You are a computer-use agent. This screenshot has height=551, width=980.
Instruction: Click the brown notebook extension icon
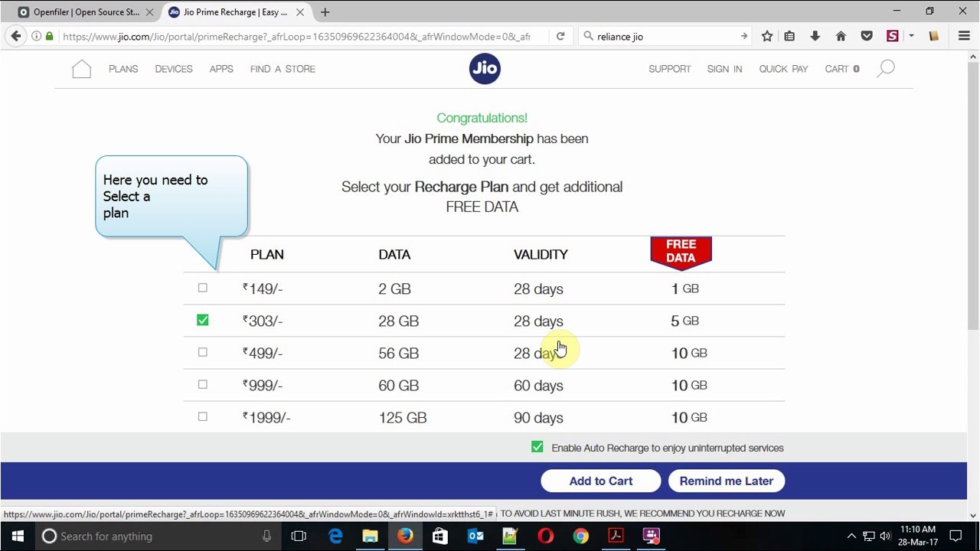tap(933, 36)
